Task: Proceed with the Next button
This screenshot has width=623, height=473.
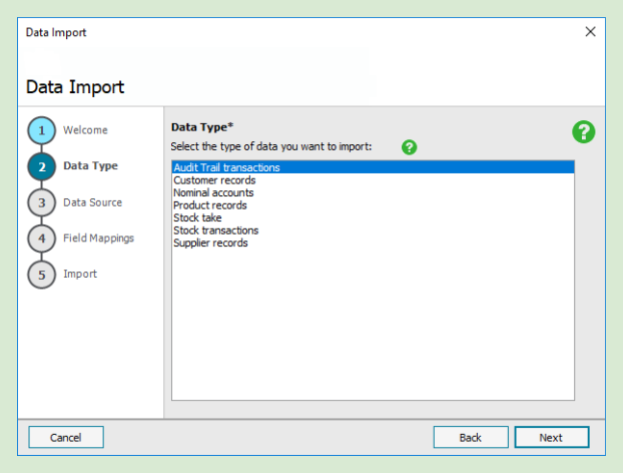Action: (551, 437)
